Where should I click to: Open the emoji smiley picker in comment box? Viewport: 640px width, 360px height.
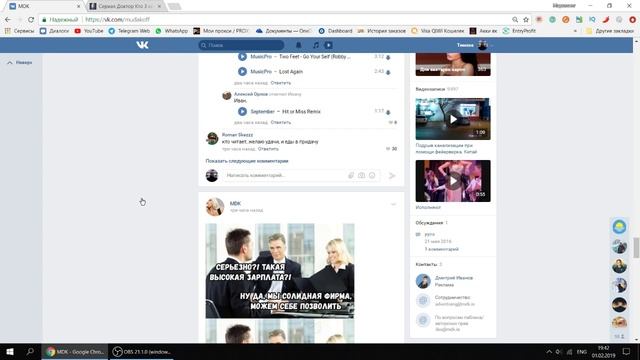(x=372, y=176)
